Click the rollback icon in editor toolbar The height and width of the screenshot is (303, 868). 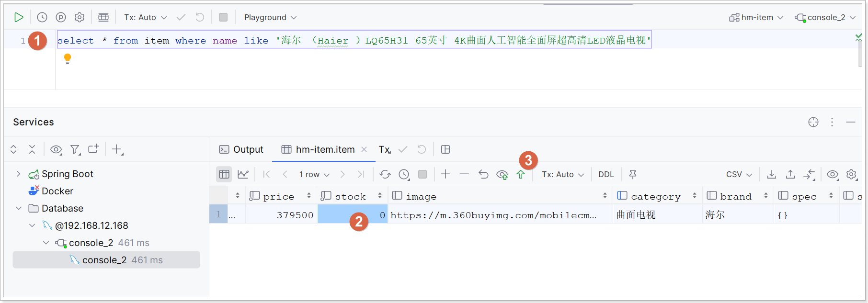pos(200,17)
